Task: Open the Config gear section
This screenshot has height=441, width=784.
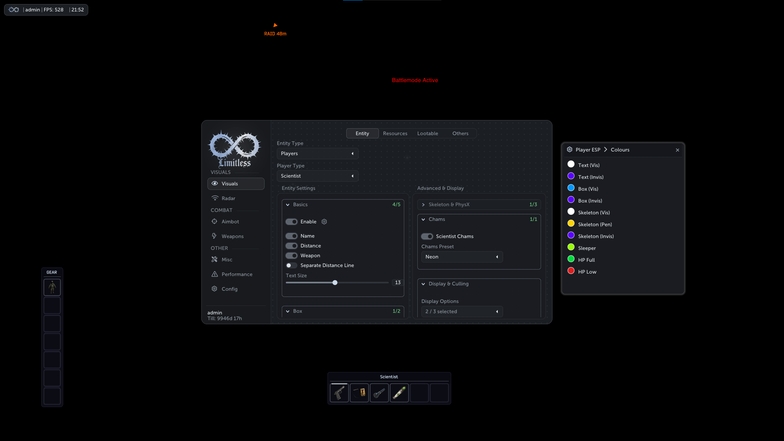Action: click(x=214, y=288)
